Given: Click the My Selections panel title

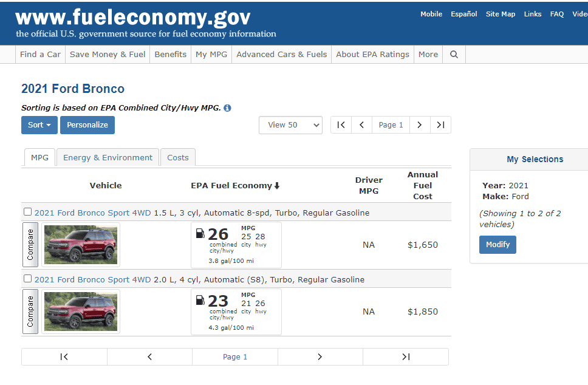Looking at the screenshot, I should [535, 159].
